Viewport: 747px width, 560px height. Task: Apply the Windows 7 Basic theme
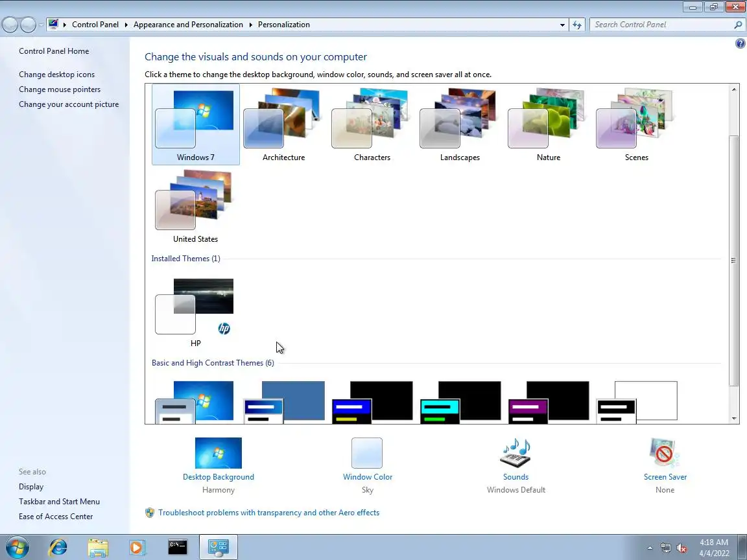[x=195, y=401]
